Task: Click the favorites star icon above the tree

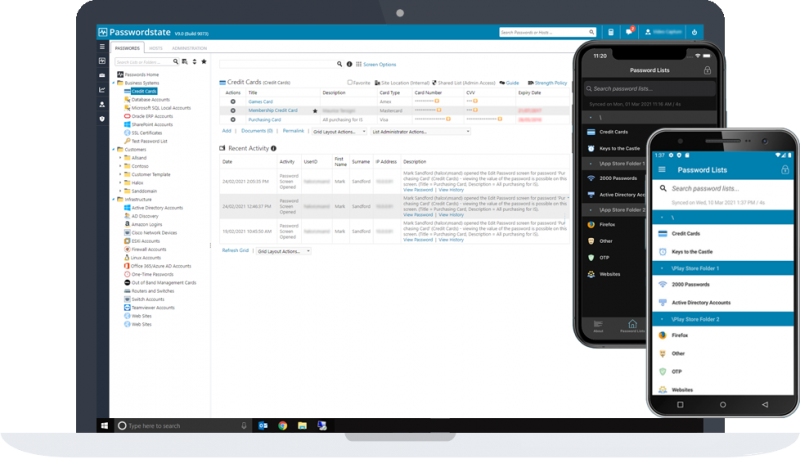Action: coord(204,62)
